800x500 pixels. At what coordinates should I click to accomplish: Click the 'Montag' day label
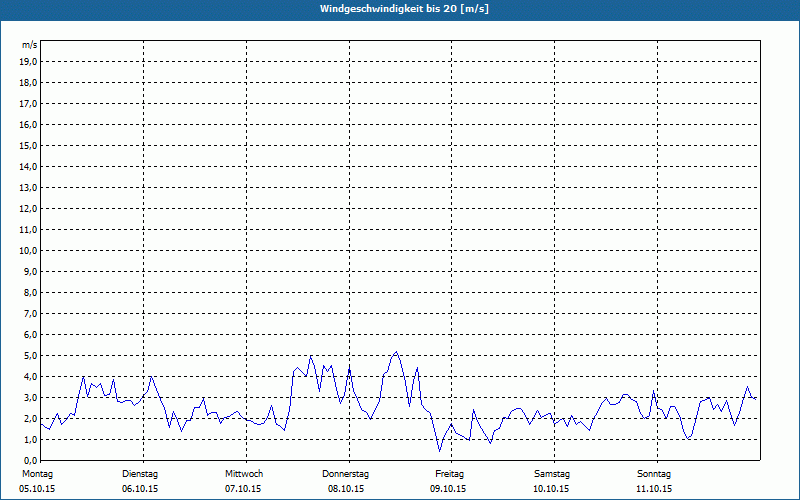click(37, 474)
